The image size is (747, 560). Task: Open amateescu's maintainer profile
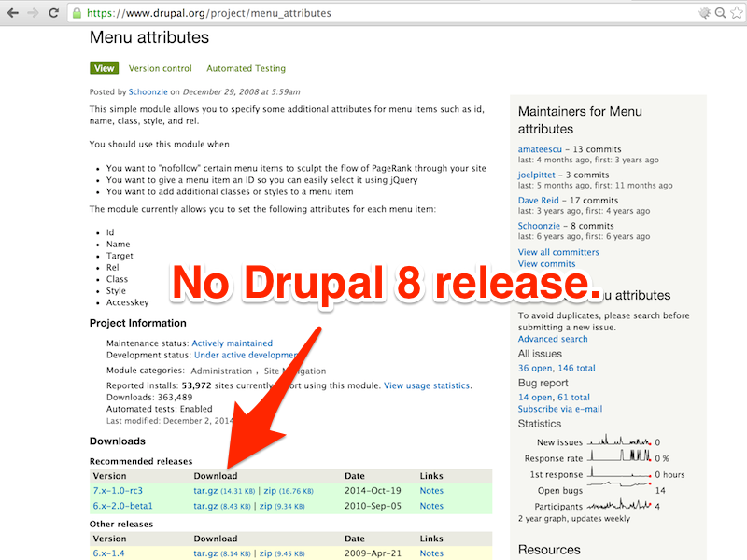point(540,148)
